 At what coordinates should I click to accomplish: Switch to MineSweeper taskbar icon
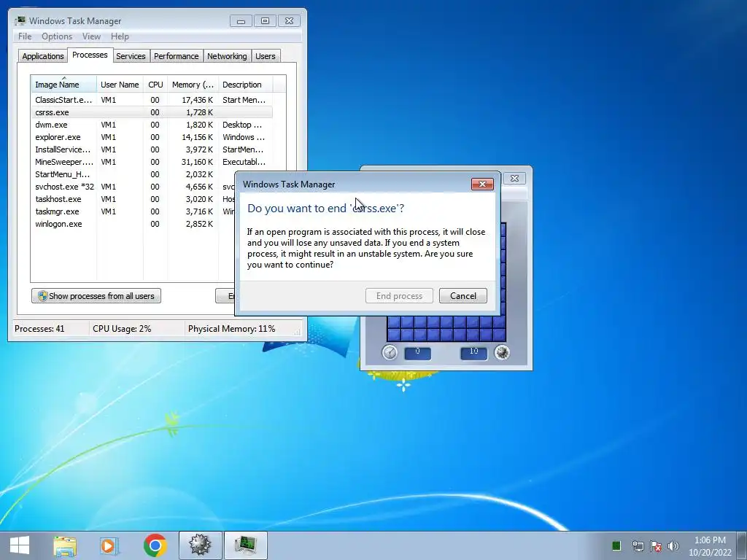pos(200,545)
